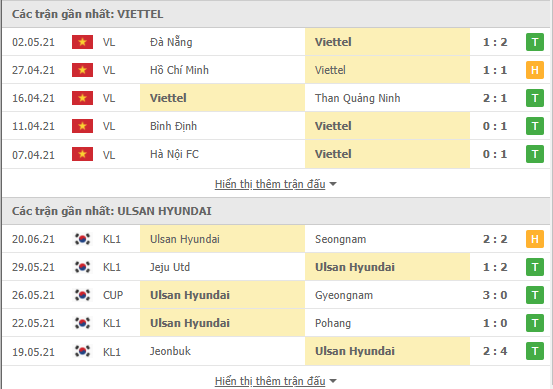This screenshot has height=389, width=553.
Task: Click South Korea flag for 20.06.21 match
Action: click(83, 239)
